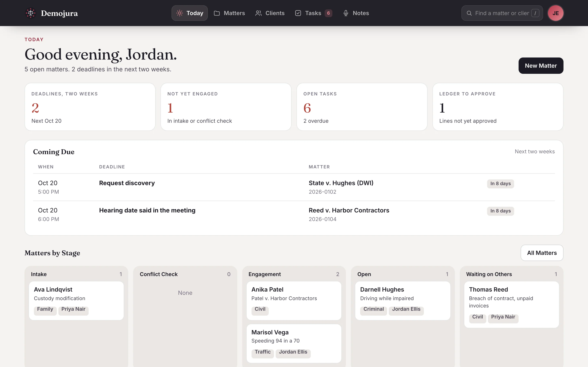Click the folder icon beside Matters
Image resolution: width=588 pixels, height=367 pixels.
click(217, 13)
